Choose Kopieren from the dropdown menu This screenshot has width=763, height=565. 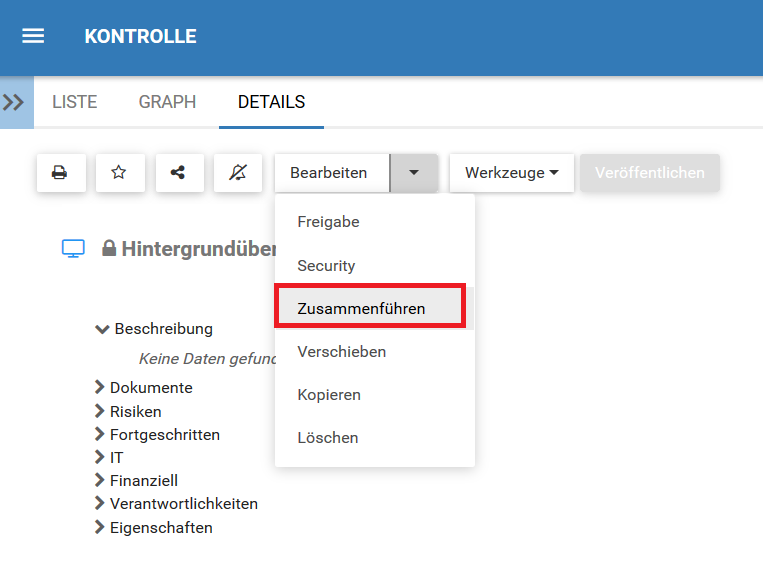click(x=375, y=395)
